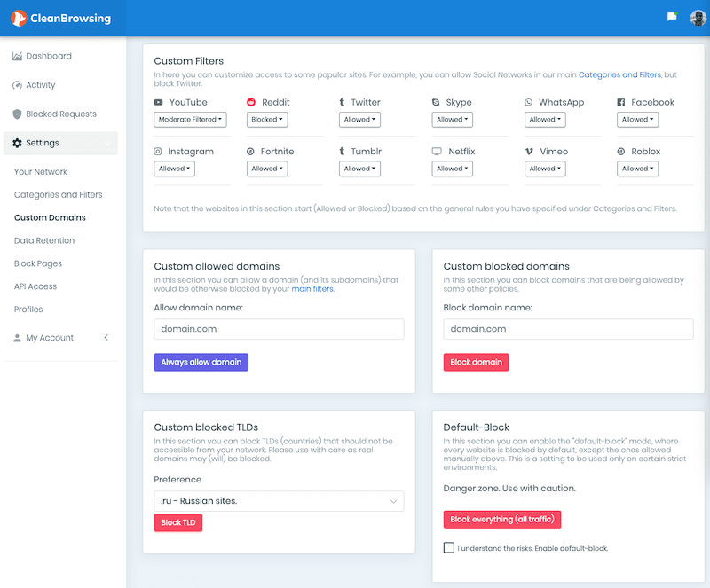Image resolution: width=710 pixels, height=588 pixels.
Task: Open the notifications flag icon
Action: point(672,17)
